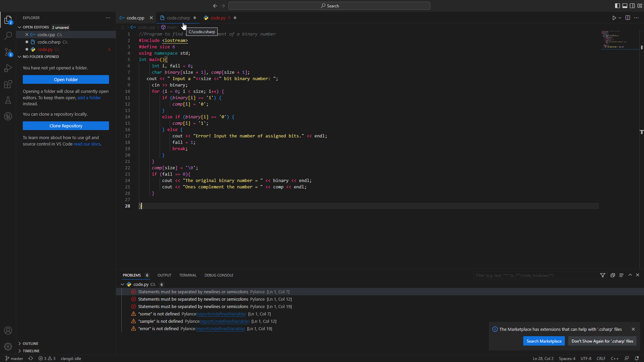Click the Search Marketplace button

point(544,341)
